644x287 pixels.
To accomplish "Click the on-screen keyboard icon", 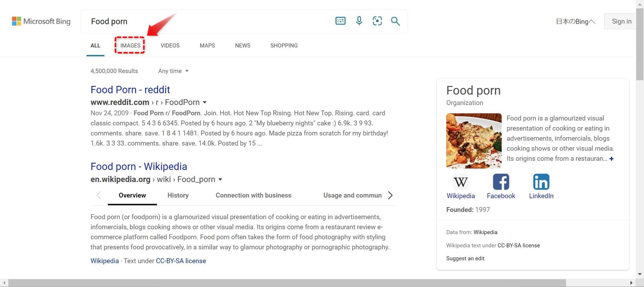I will [x=340, y=21].
